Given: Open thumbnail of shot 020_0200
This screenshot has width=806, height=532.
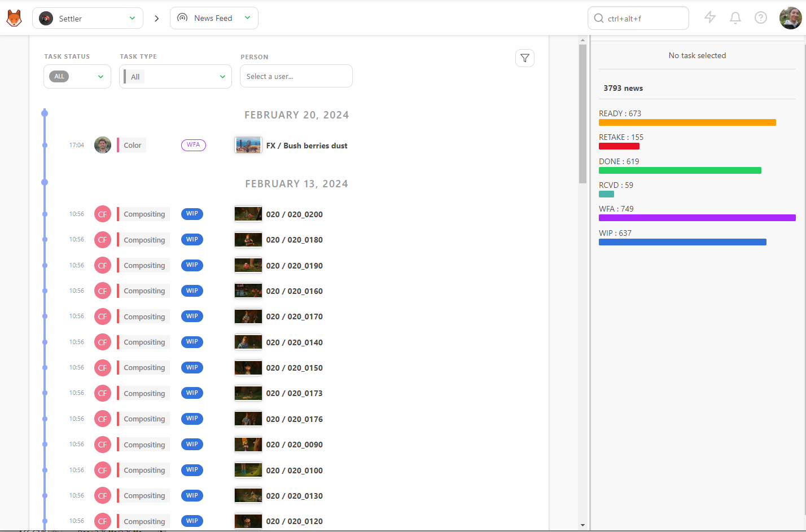Looking at the screenshot, I should click(x=248, y=214).
